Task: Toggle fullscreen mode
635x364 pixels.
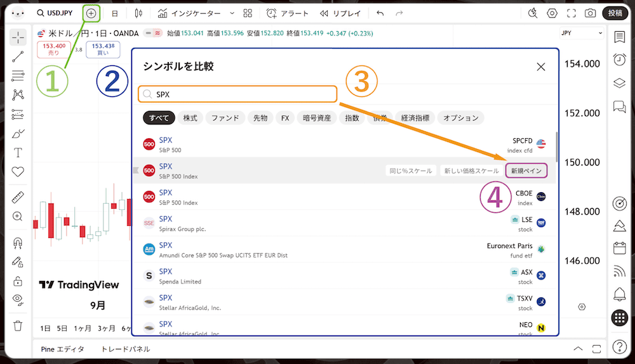Action: pos(571,13)
